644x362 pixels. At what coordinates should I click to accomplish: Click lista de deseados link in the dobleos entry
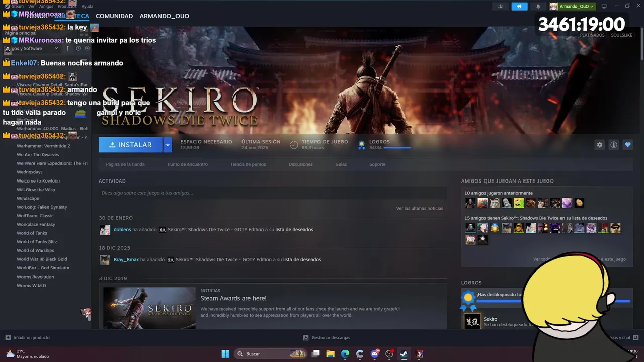point(294,230)
